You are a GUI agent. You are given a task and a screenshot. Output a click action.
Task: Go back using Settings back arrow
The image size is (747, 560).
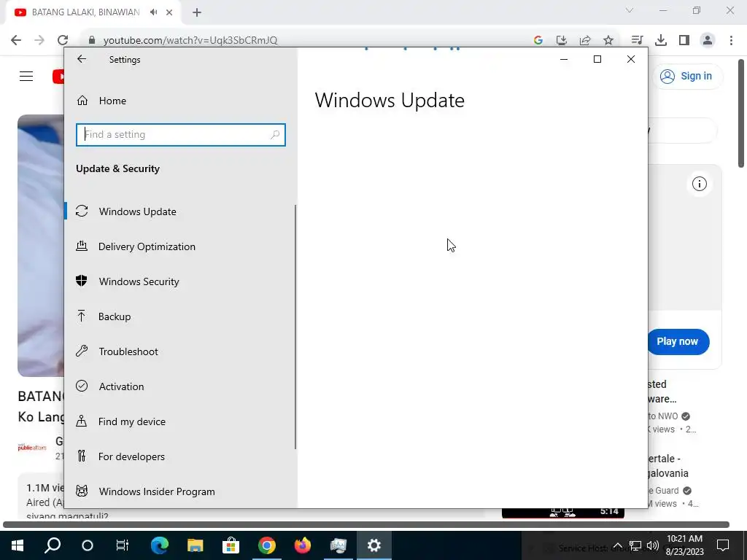point(82,59)
